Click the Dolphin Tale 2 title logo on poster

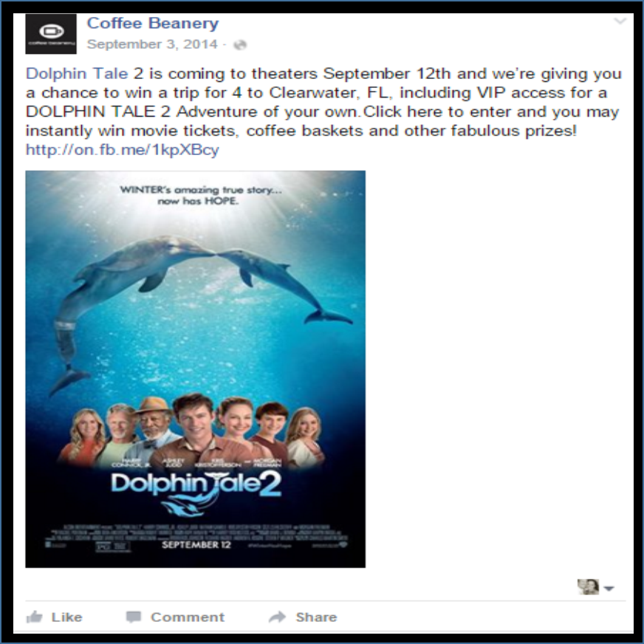click(x=196, y=493)
